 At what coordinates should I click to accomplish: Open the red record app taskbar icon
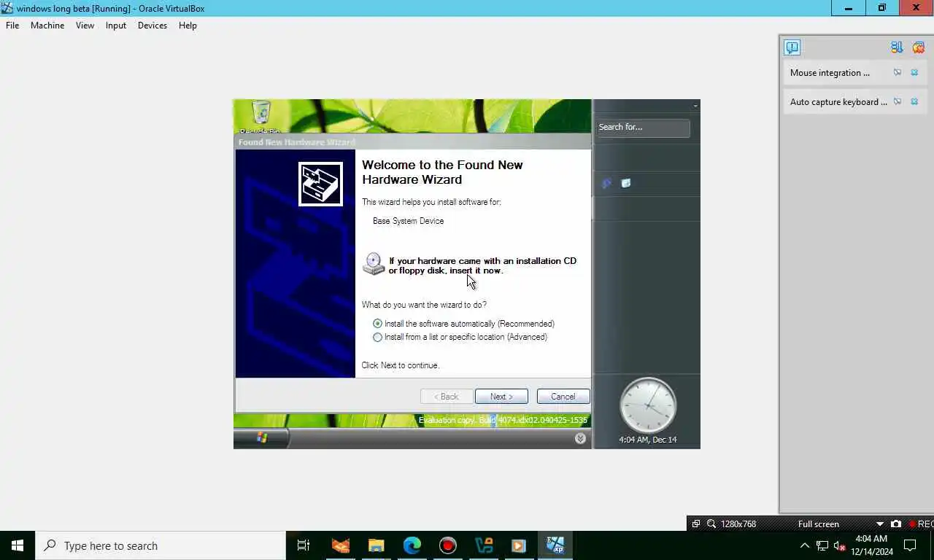(448, 545)
